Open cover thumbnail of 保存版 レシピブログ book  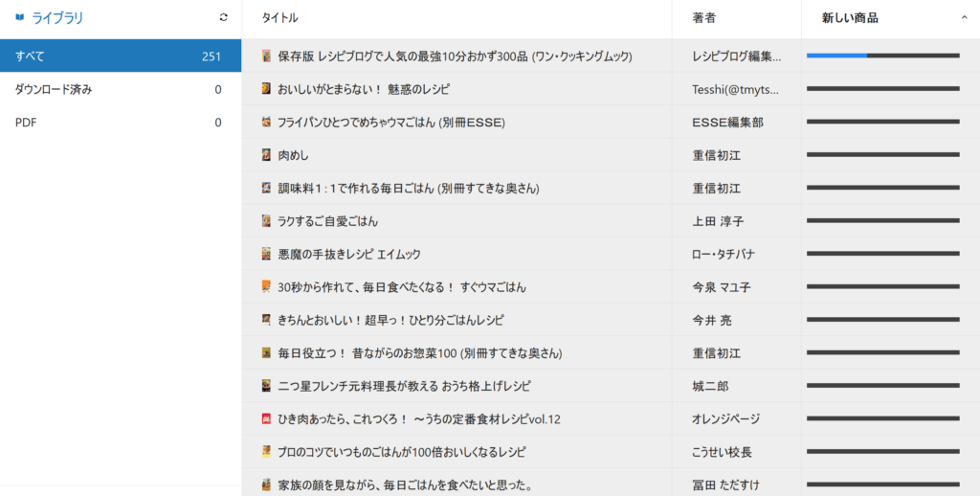tap(266, 56)
